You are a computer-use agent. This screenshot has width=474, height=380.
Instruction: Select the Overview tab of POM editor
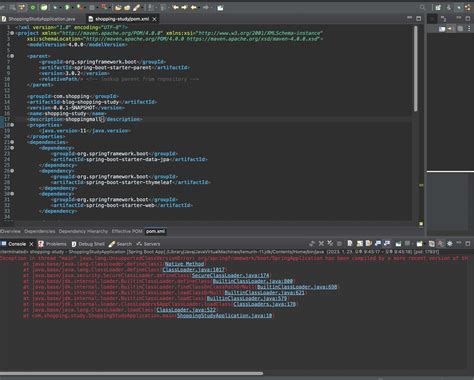(x=10, y=231)
